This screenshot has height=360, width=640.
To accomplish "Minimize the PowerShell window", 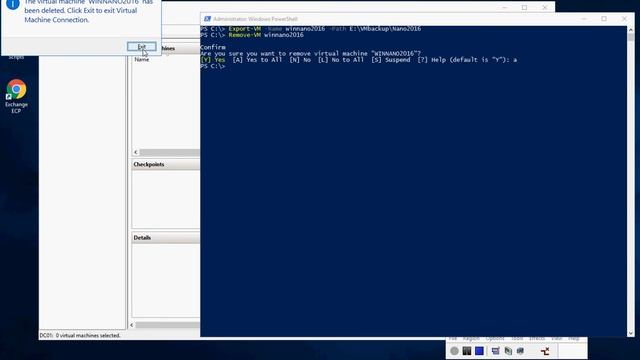I will 584,19.
